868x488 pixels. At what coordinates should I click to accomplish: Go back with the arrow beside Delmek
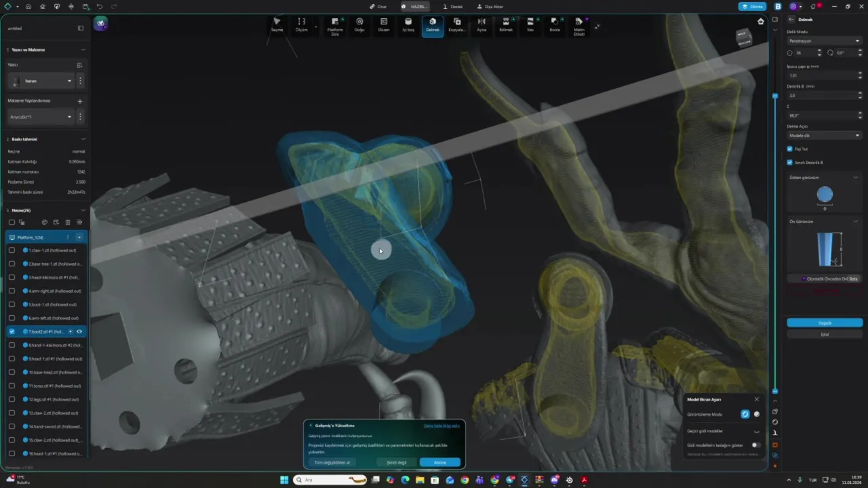[x=791, y=20]
